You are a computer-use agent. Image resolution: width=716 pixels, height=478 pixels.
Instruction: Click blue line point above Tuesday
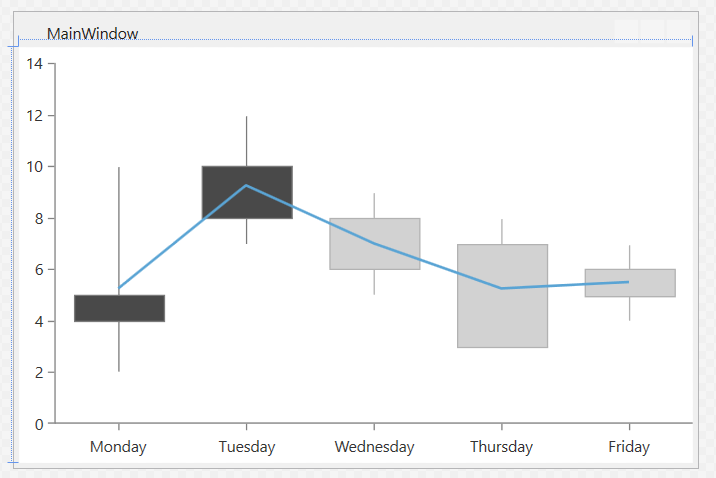246,185
